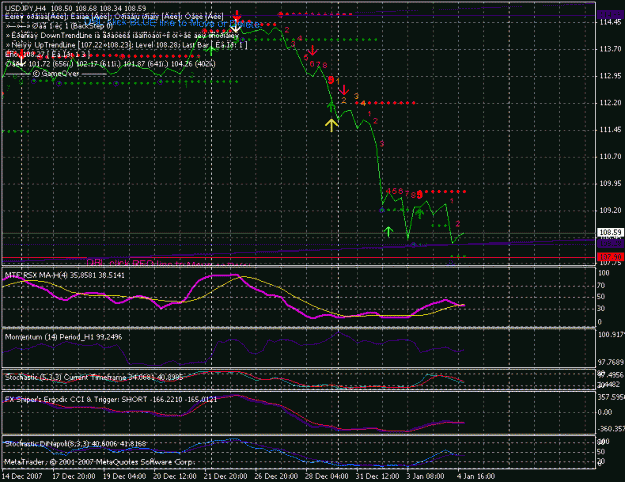Click the 109.20 price scale value

[610, 210]
